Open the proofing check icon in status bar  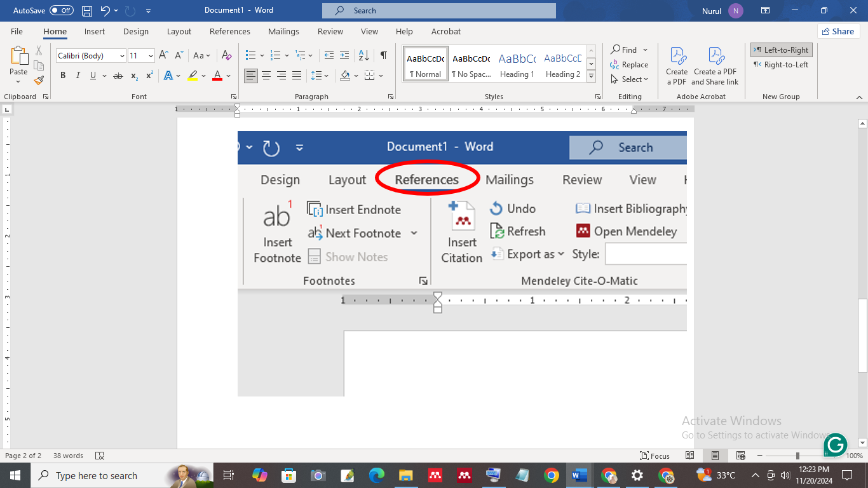click(99, 456)
